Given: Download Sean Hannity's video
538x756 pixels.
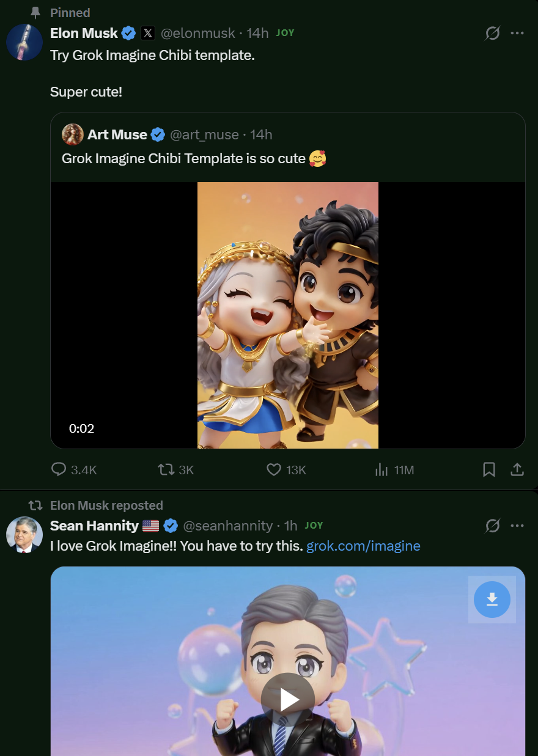Looking at the screenshot, I should coord(492,600).
